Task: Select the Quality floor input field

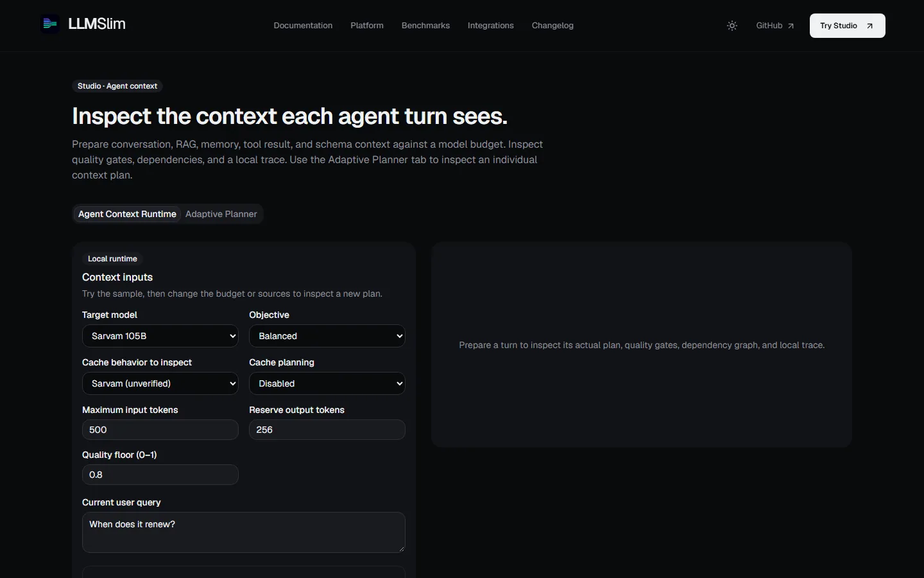Action: pos(160,475)
